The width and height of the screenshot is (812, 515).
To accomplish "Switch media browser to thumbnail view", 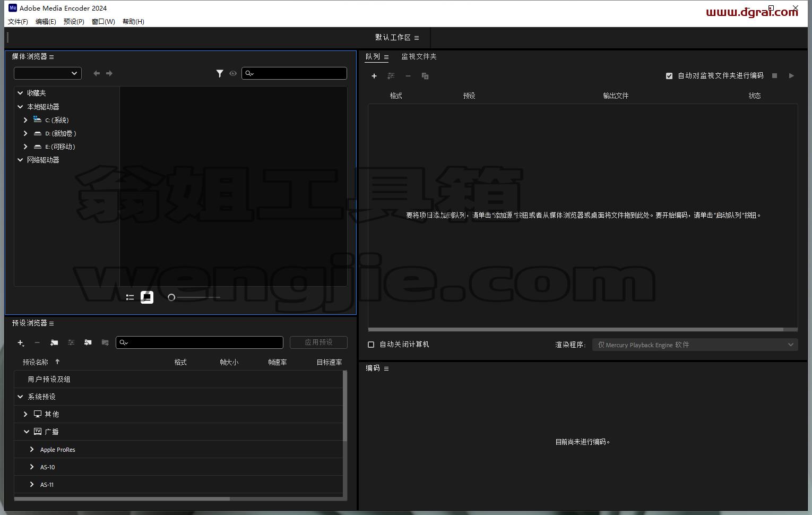I will [147, 297].
